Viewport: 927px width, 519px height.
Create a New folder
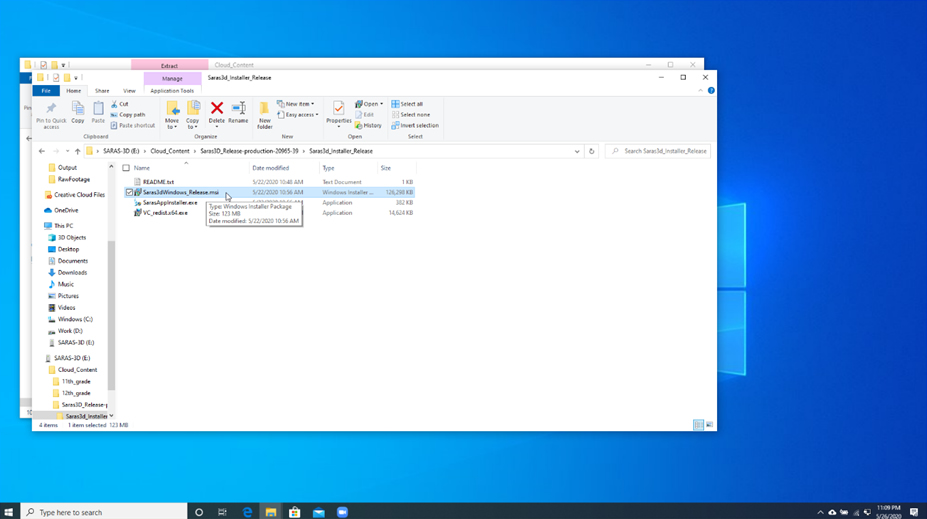pyautogui.click(x=265, y=115)
